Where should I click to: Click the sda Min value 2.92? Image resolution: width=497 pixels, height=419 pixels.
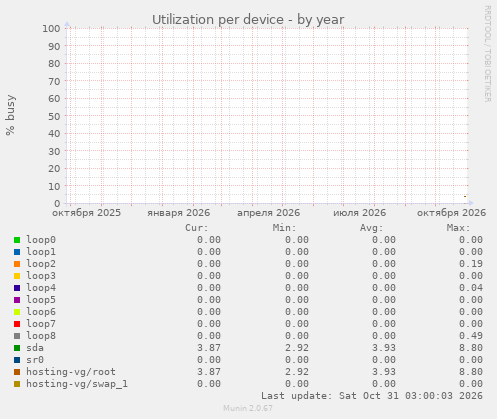pos(297,348)
